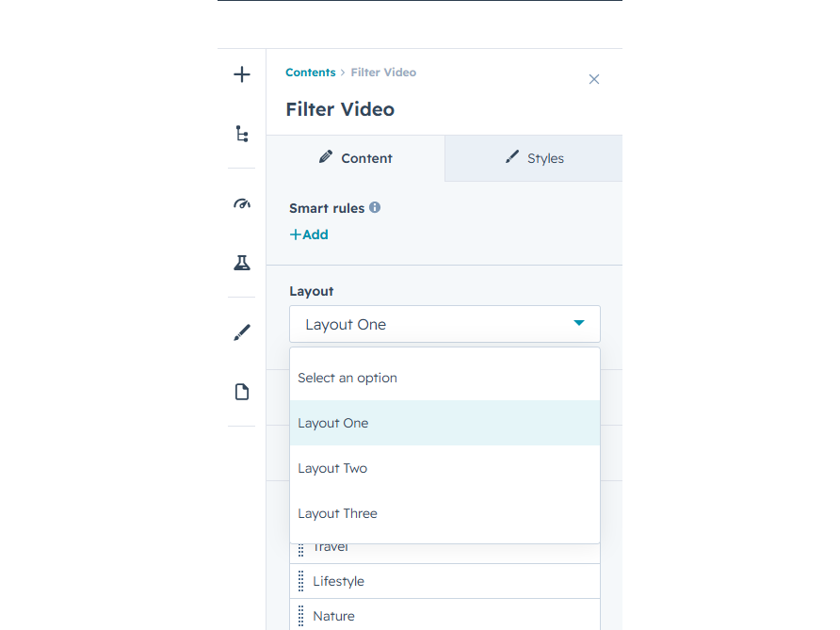The image size is (840, 630).
Task: Select Layout Two from the dropdown list
Action: (x=444, y=468)
